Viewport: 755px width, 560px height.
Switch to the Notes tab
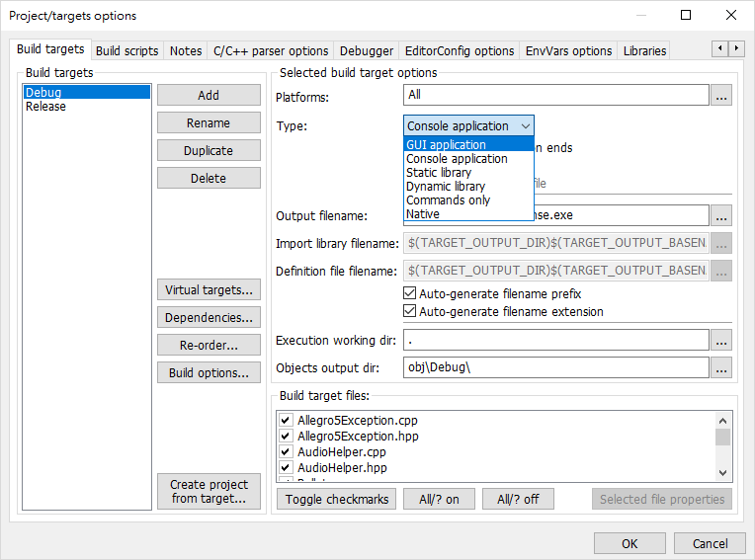(x=186, y=51)
